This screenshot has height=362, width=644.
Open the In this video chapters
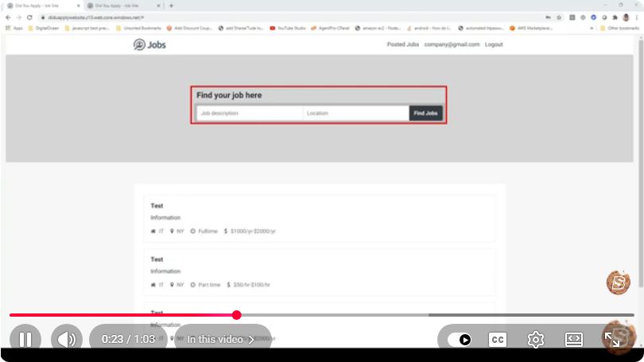click(x=222, y=340)
